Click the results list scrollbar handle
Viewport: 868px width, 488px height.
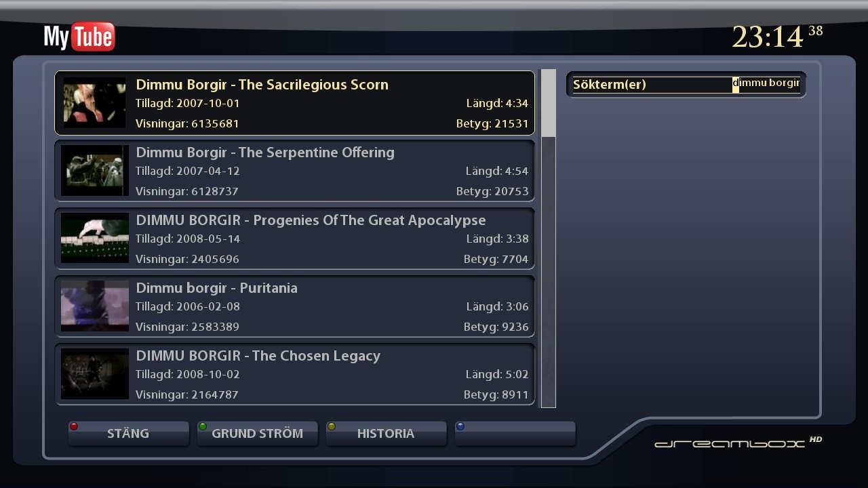tap(548, 103)
